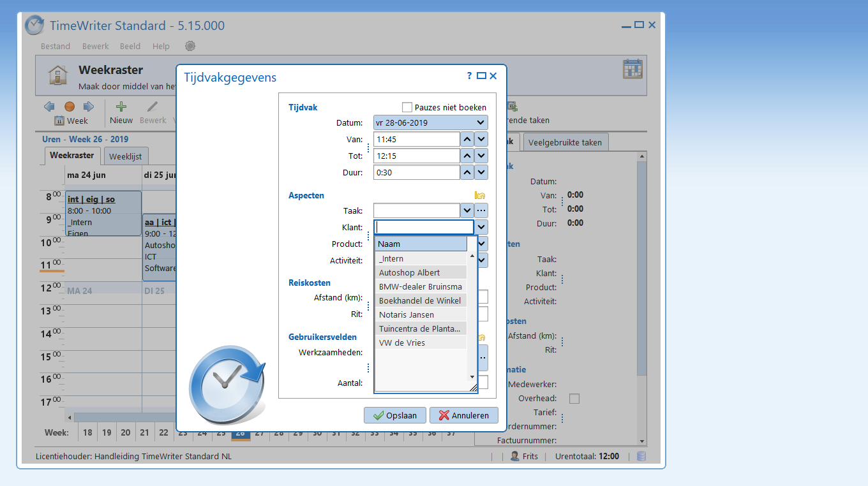The image size is (868, 486).
Task: Open the Bewerk menu in the menu bar
Action: pyautogui.click(x=95, y=46)
